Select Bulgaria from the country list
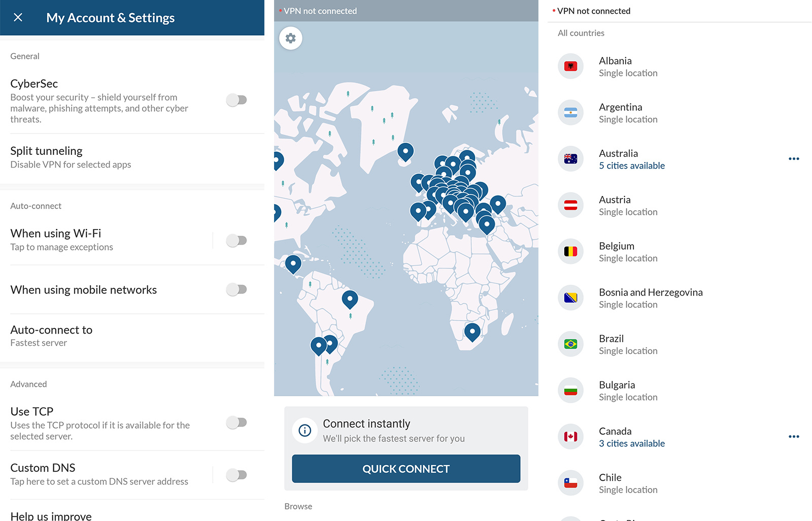The width and height of the screenshot is (812, 521). point(680,390)
